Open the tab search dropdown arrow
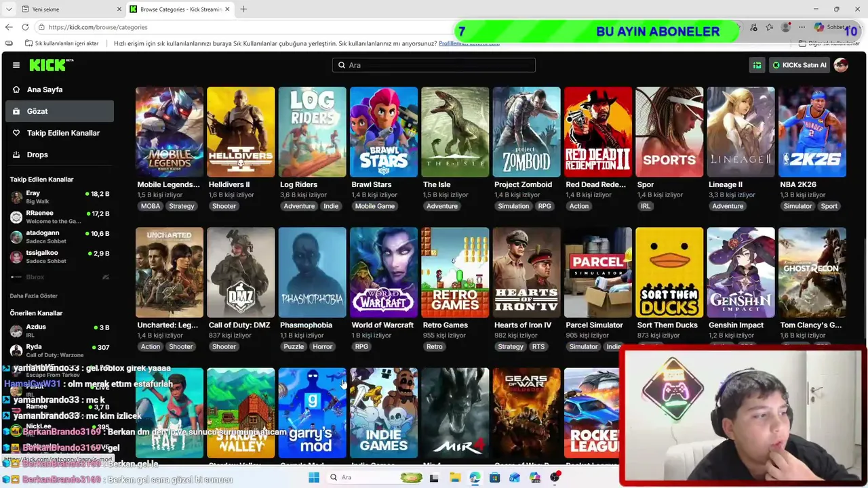The image size is (868, 488). coord(8,9)
